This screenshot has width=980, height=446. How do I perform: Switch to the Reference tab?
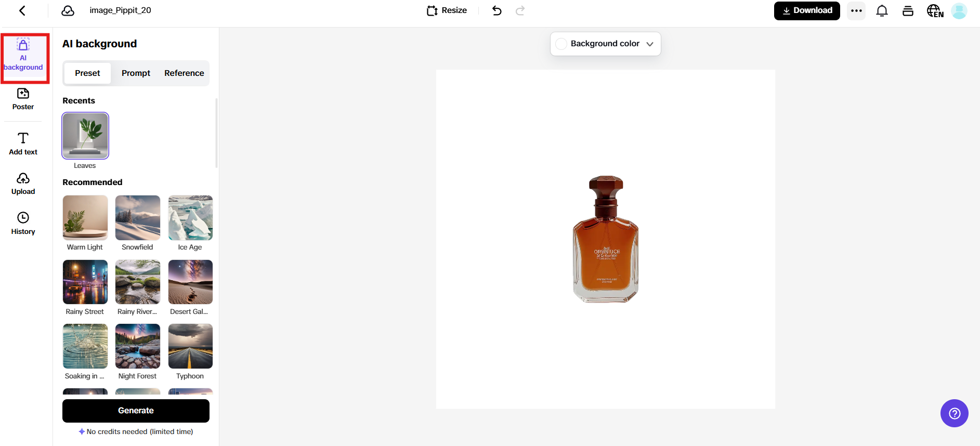coord(184,73)
